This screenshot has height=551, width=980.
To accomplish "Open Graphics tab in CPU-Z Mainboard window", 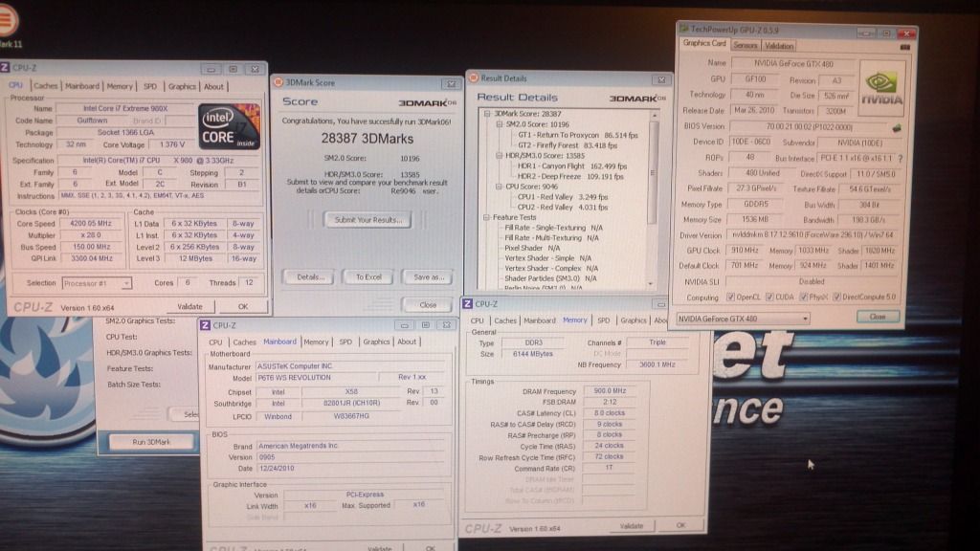I will pos(376,342).
